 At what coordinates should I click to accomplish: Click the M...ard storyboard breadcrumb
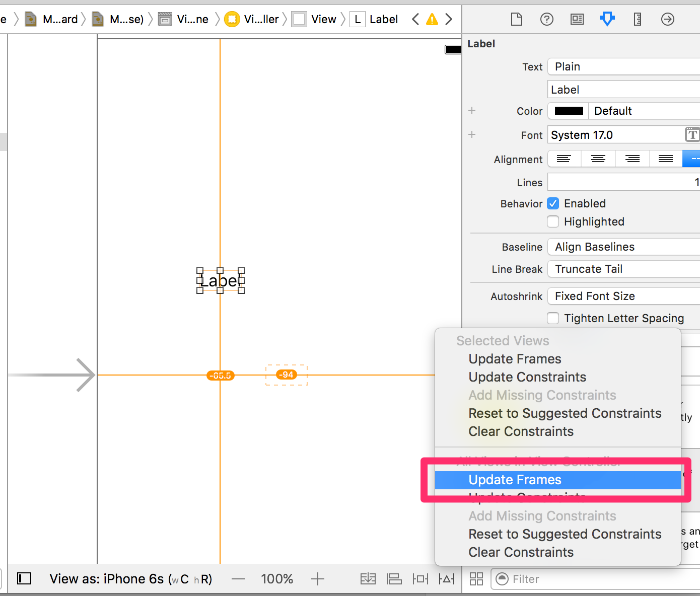point(52,19)
